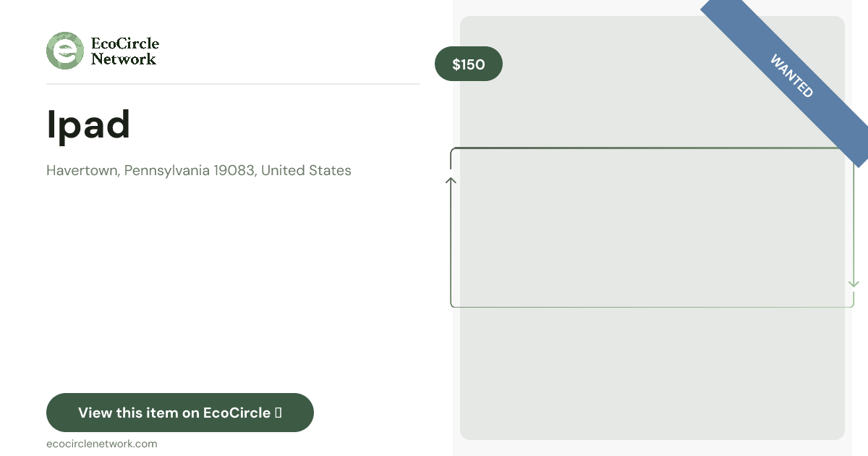Click the word Network in the logo
868x456 pixels.
coord(123,59)
